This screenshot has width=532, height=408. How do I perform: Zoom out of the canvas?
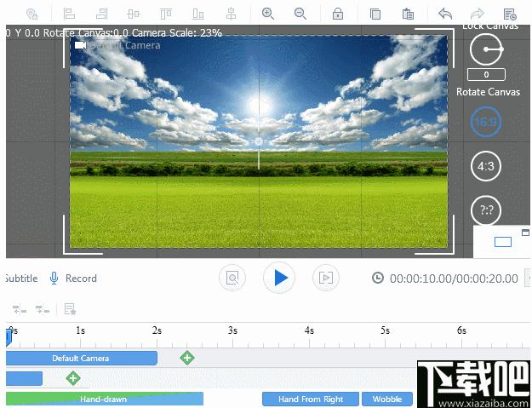point(300,14)
